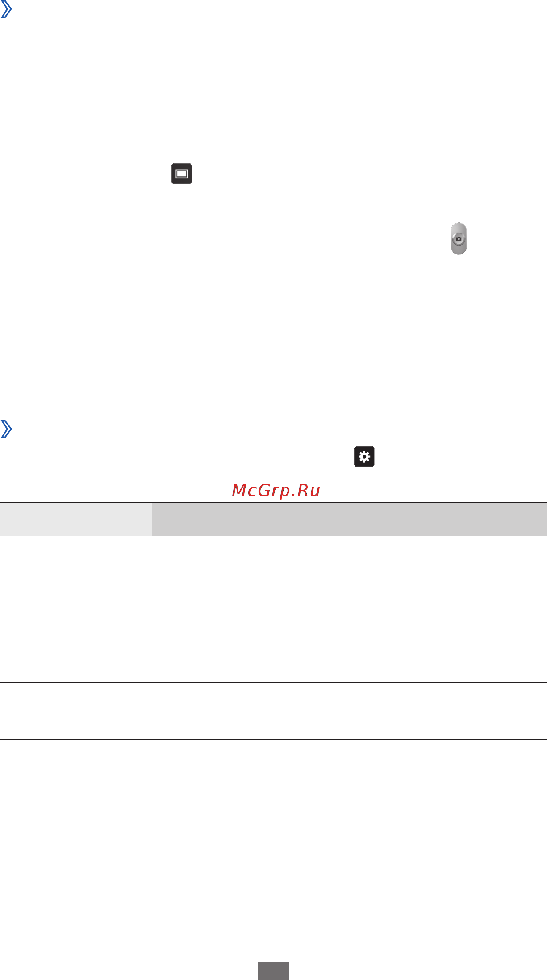Click the third body row's right cell

point(350,655)
